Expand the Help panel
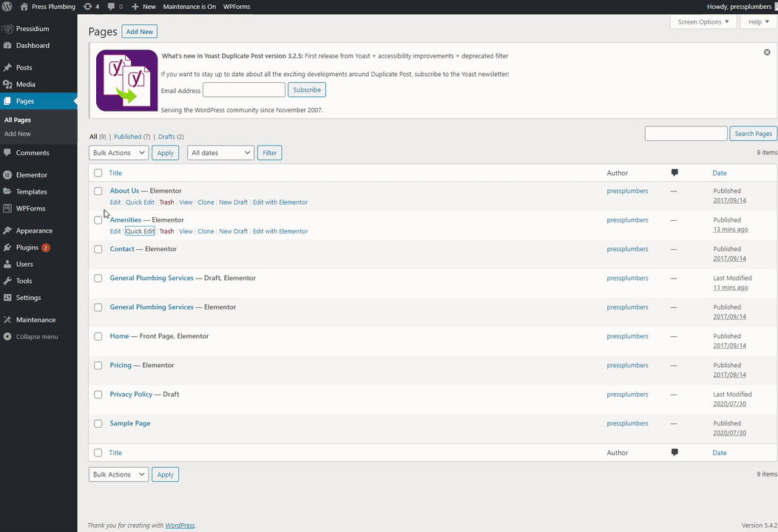778x532 pixels. [x=759, y=22]
